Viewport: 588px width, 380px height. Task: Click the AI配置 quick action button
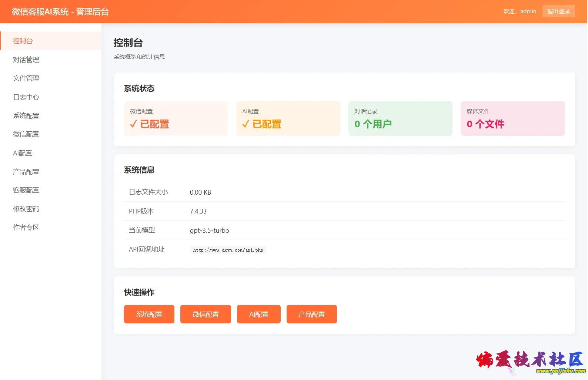click(x=258, y=314)
